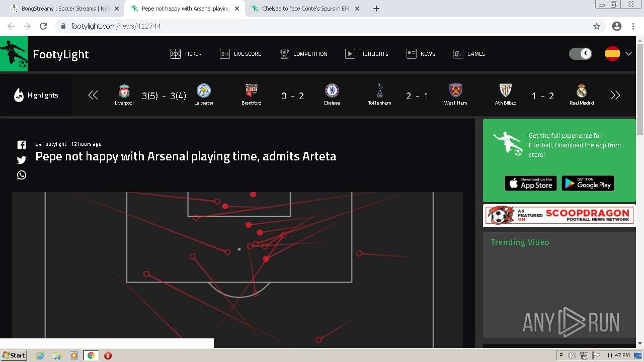Expand the language dropdown arrow

pos(628,54)
